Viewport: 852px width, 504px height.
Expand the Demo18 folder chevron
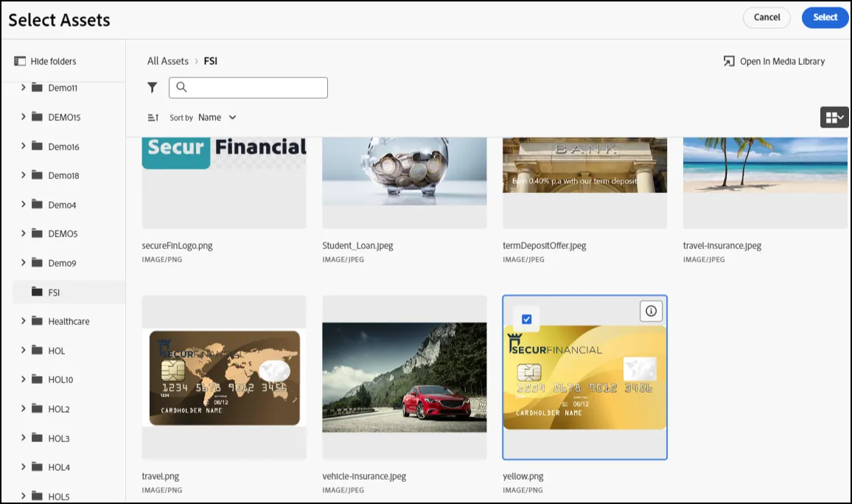point(24,175)
